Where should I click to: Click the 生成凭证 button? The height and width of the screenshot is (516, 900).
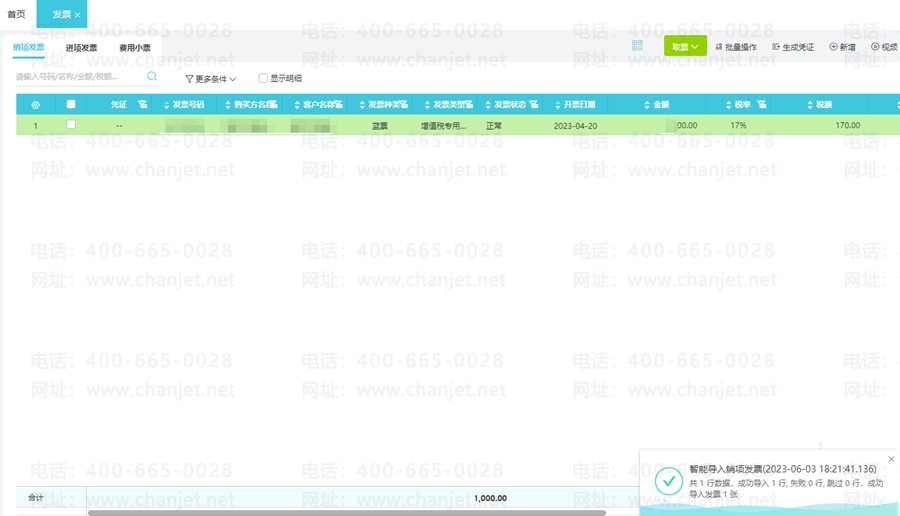793,47
